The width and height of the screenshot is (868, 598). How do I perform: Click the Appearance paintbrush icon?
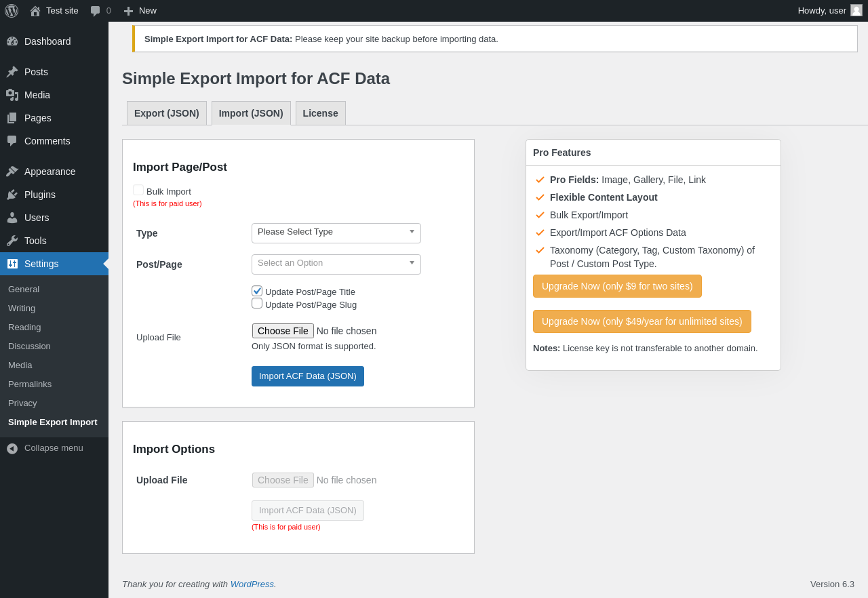click(12, 172)
